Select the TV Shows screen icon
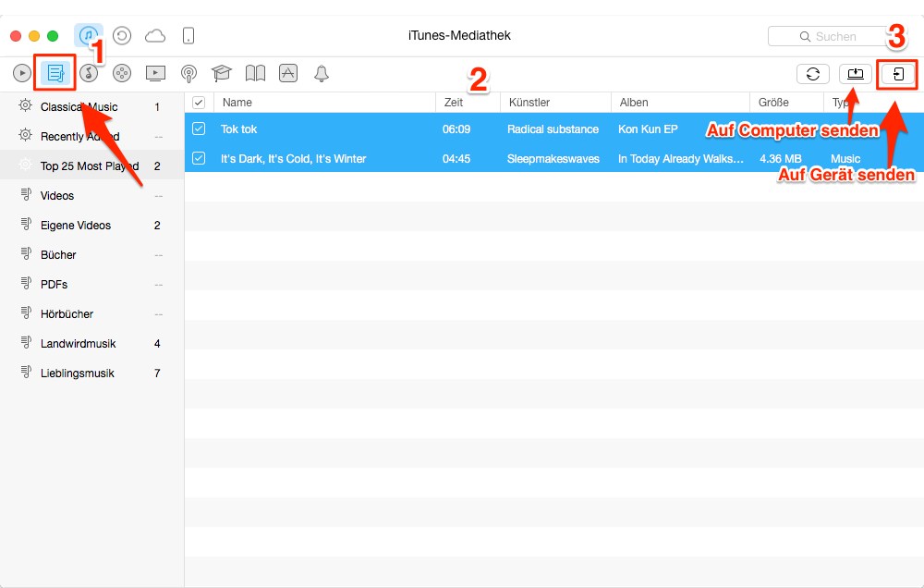This screenshot has width=924, height=588. click(155, 73)
